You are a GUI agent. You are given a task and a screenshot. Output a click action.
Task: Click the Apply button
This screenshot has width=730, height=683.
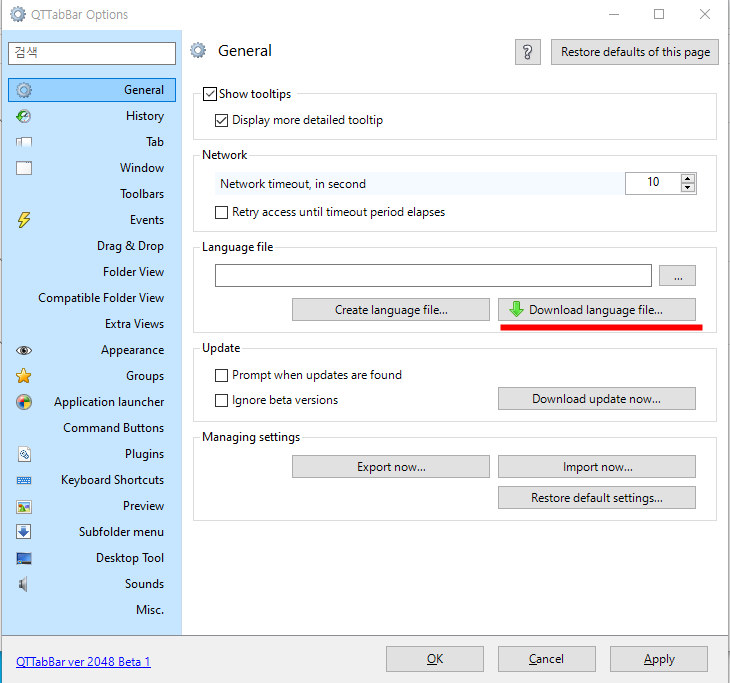click(x=659, y=659)
